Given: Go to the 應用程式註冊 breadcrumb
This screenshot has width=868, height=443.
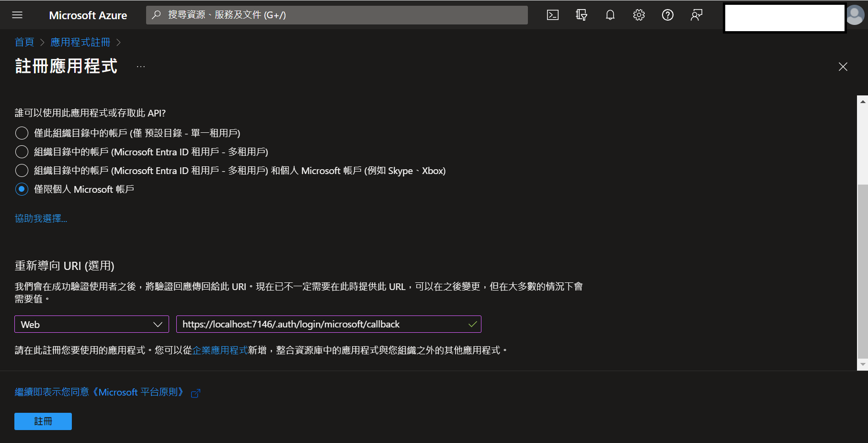Looking at the screenshot, I should [x=80, y=42].
